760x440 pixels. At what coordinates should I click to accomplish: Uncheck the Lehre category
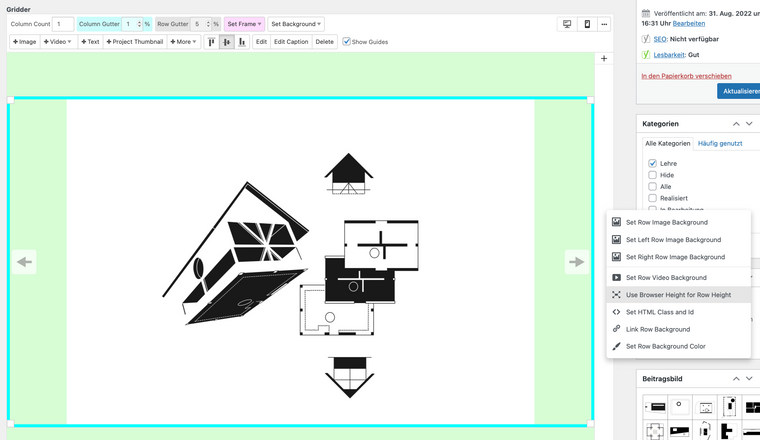[x=653, y=163]
